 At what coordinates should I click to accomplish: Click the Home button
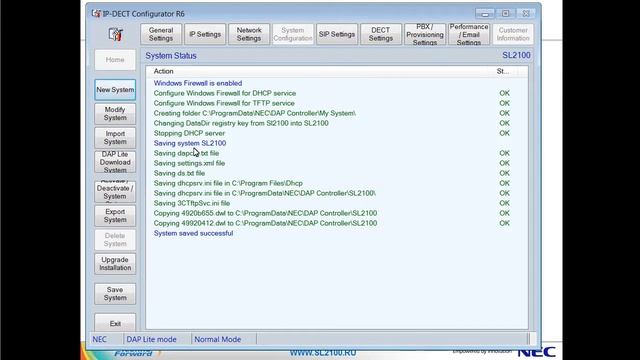click(115, 60)
